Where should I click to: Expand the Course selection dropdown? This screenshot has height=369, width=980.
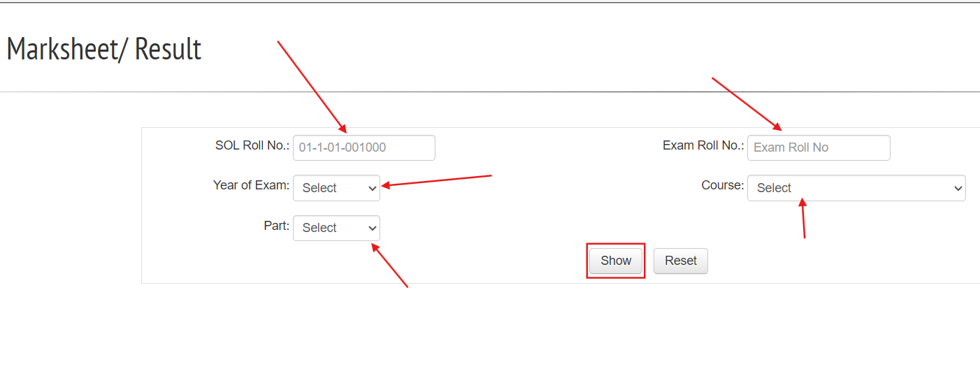(856, 188)
